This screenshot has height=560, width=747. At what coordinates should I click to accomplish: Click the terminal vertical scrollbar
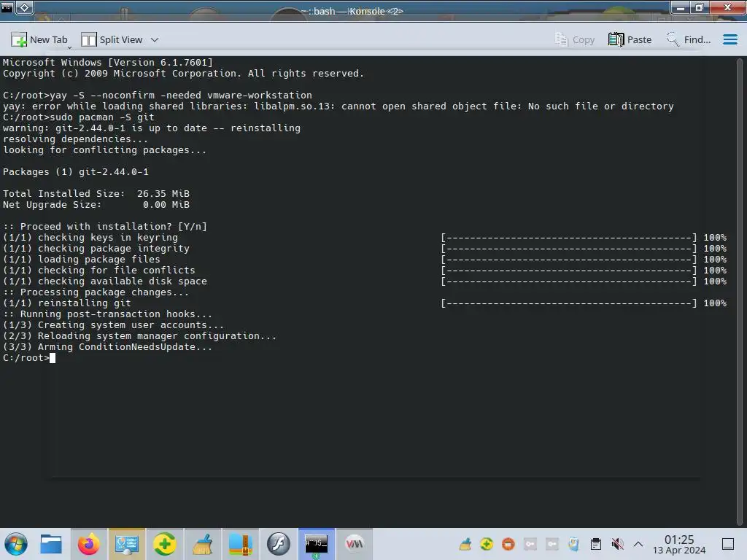click(x=740, y=290)
